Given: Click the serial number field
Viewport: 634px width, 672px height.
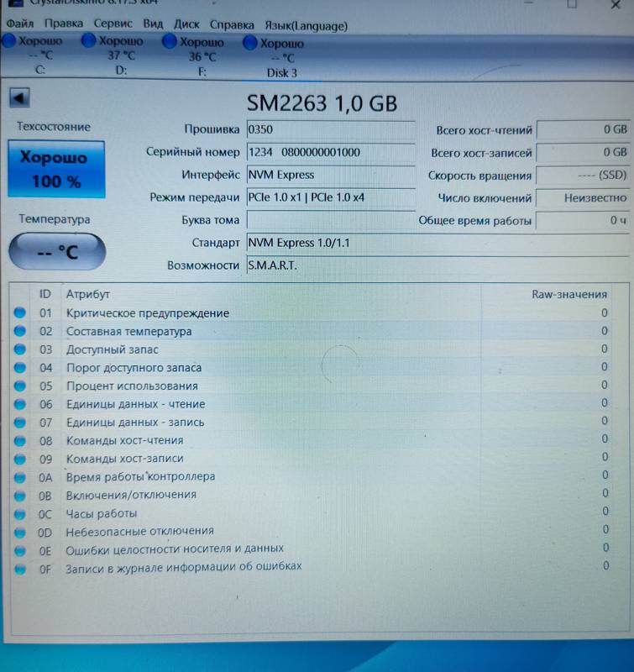Looking at the screenshot, I should pyautogui.click(x=330, y=153).
